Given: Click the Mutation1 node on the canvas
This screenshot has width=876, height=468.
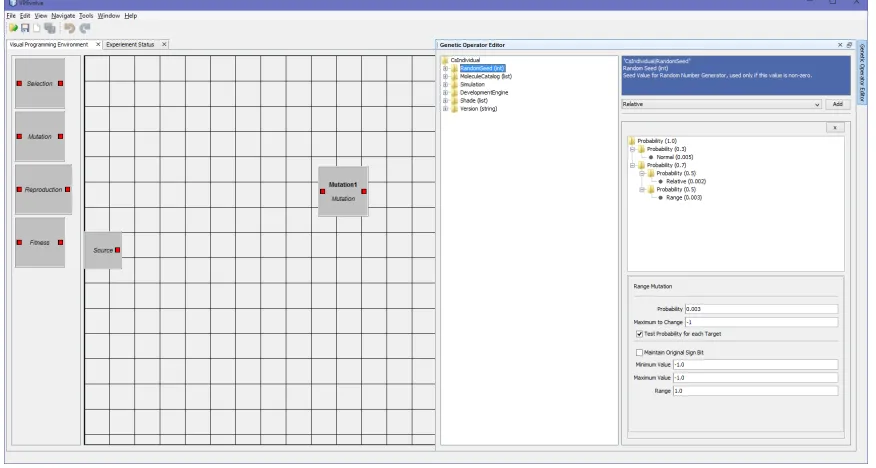Looking at the screenshot, I should [x=343, y=191].
